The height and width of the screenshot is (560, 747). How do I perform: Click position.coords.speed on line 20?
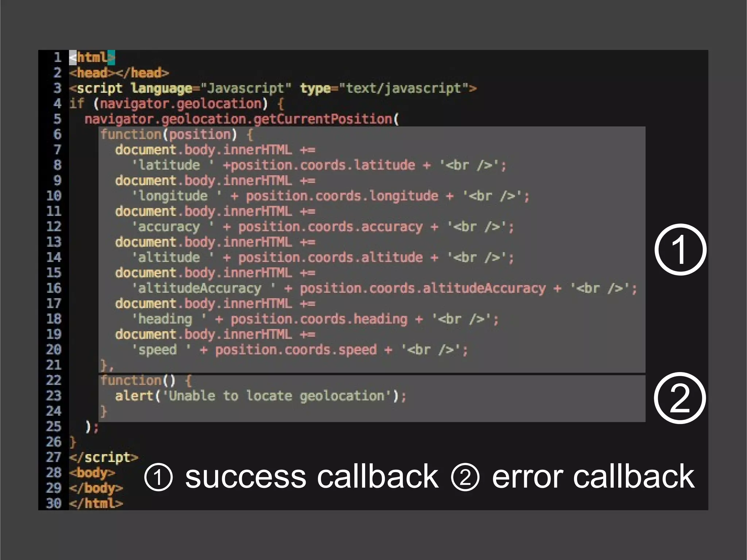coord(295,350)
